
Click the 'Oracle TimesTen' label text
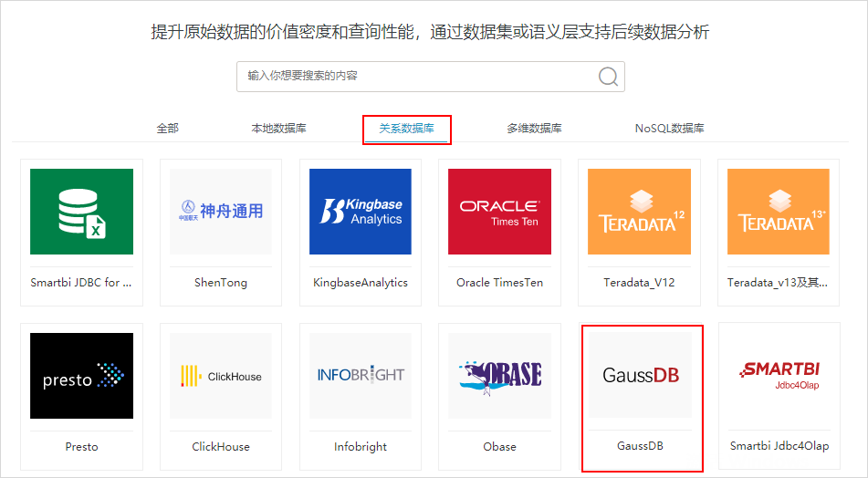point(499,283)
